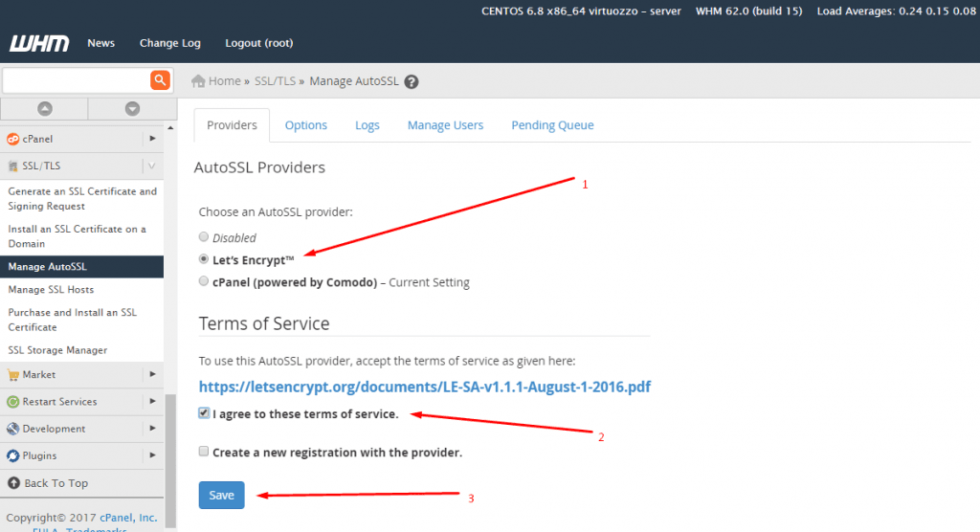Expand the Restart Services section arrow
Viewport: 980px width, 532px height.
[x=152, y=401]
